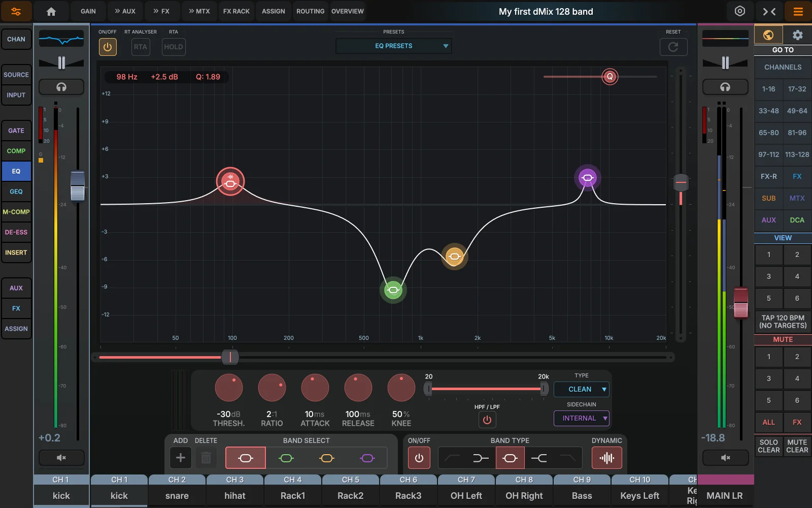This screenshot has width=812, height=508.
Task: Add a new EQ band with plus
Action: tap(180, 458)
